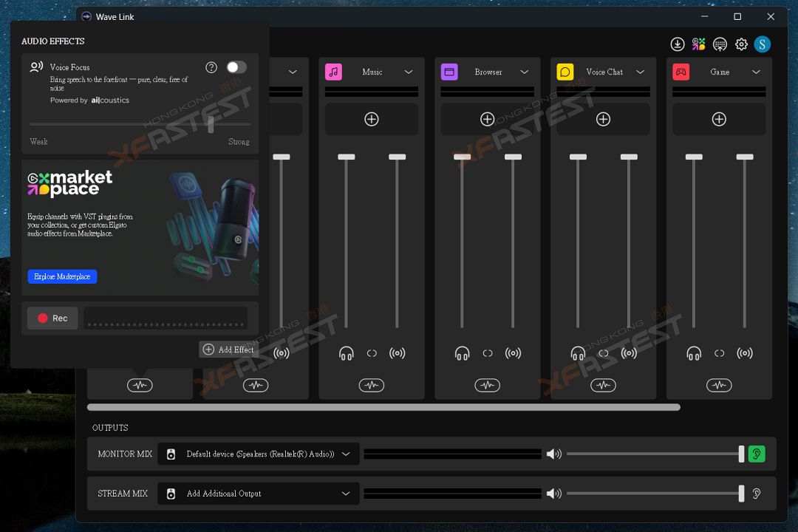Open the download updates icon

(677, 44)
